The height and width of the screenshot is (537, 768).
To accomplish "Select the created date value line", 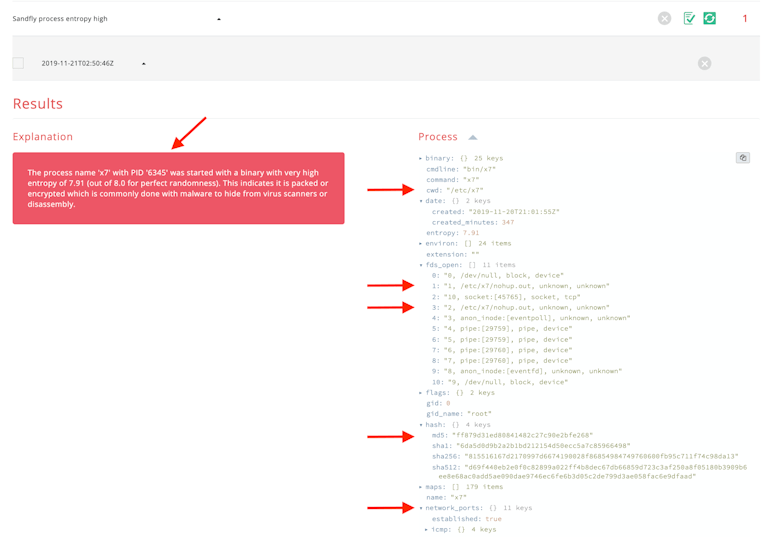I will tap(495, 212).
